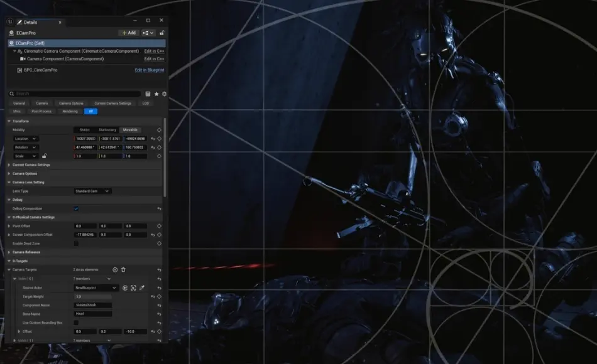Image resolution: width=597 pixels, height=364 pixels.
Task: Select the General category filter
Action: [19, 104]
